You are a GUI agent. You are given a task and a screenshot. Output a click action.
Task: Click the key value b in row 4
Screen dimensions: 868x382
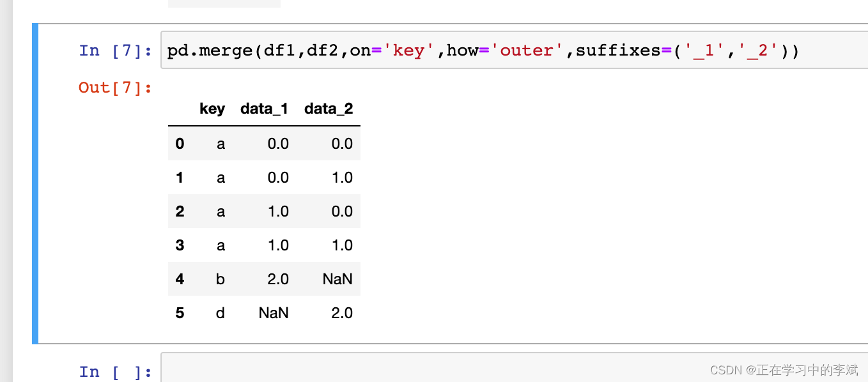point(221,279)
